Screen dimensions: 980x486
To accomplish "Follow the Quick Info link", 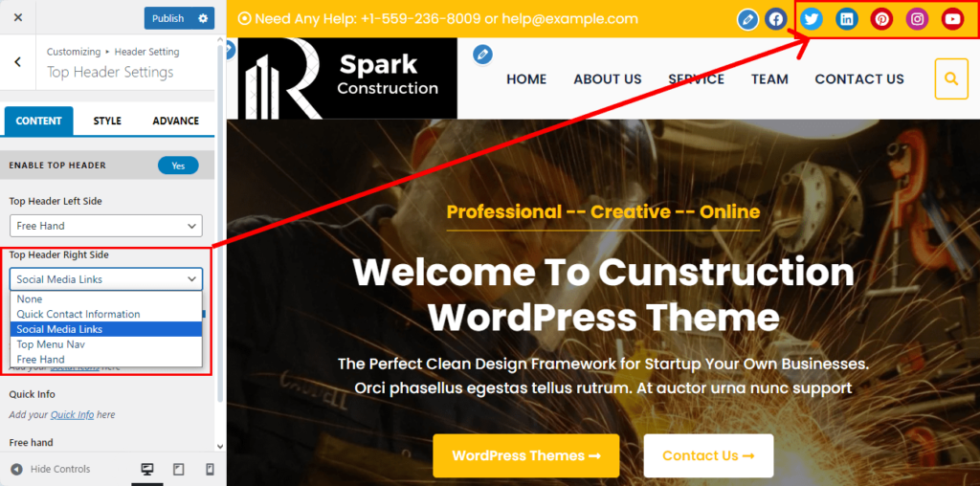I will click(73, 415).
